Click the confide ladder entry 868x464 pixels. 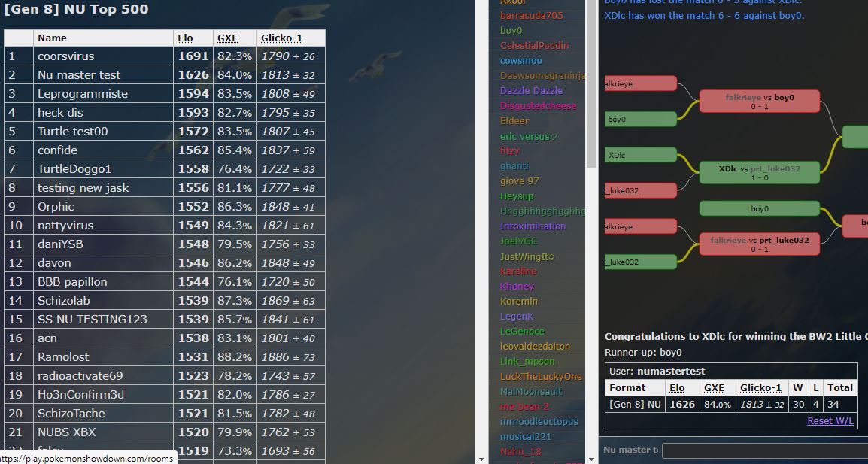[x=58, y=150]
